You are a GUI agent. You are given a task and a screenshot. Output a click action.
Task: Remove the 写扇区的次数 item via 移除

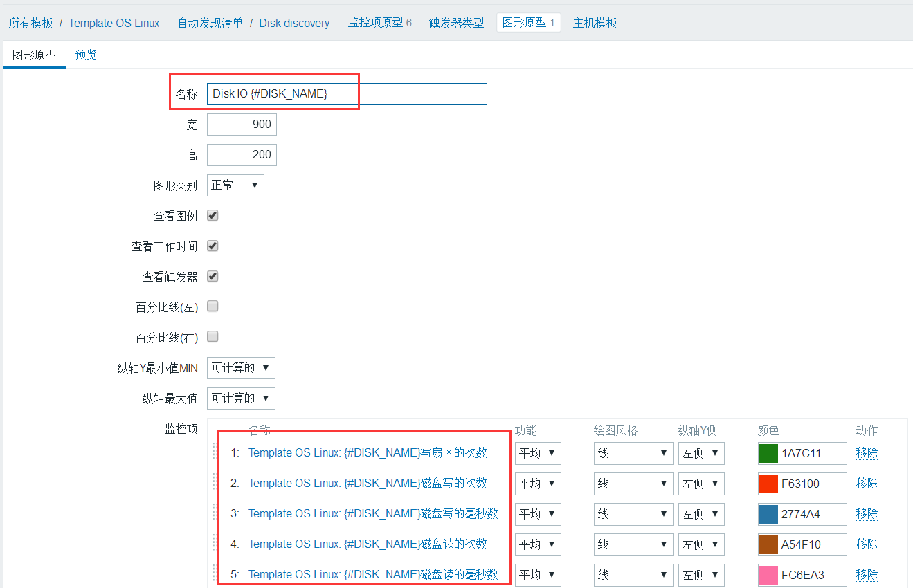[x=867, y=453]
